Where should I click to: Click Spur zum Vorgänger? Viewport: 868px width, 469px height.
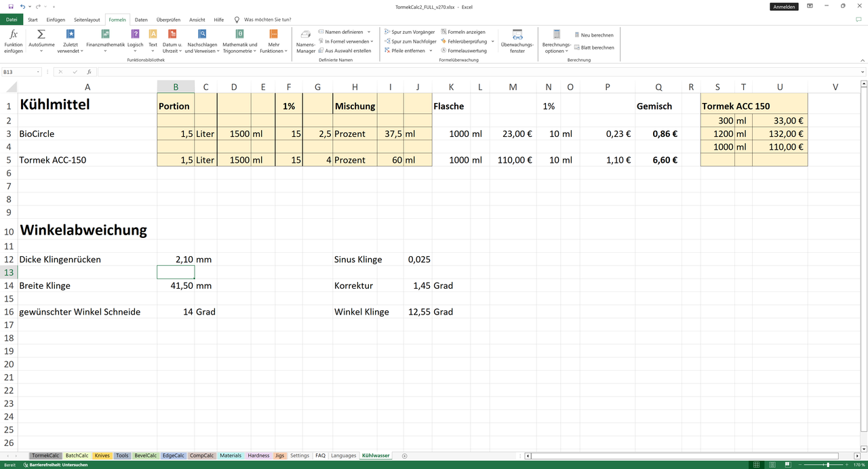[x=409, y=32]
